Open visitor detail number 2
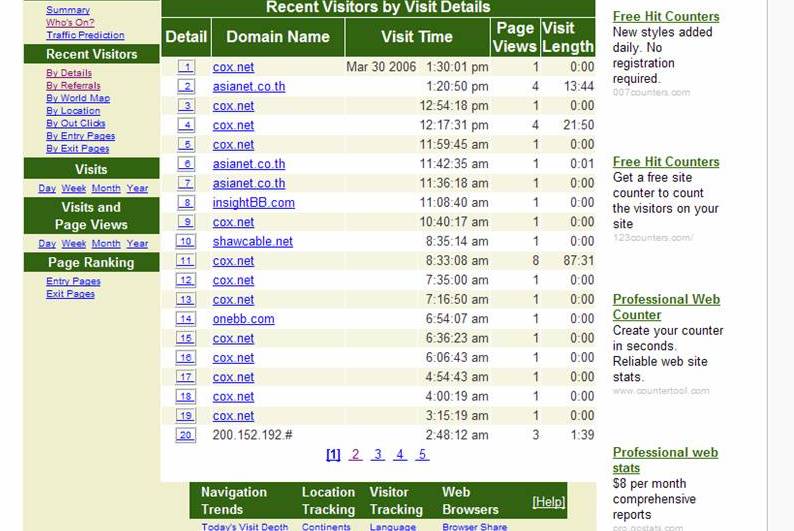Viewport: 794px width, 531px height. pos(186,86)
